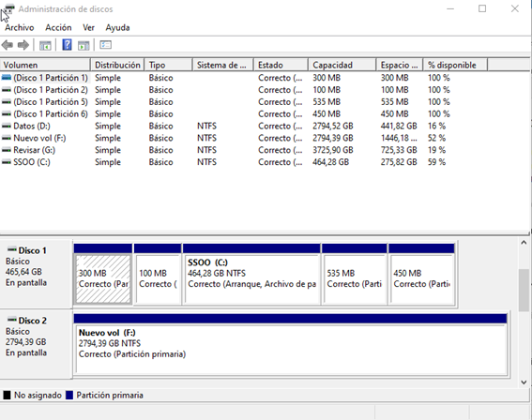Screen dimensions: 532x420
Task: Select the Datos (D:) volume row
Action: [265, 127]
